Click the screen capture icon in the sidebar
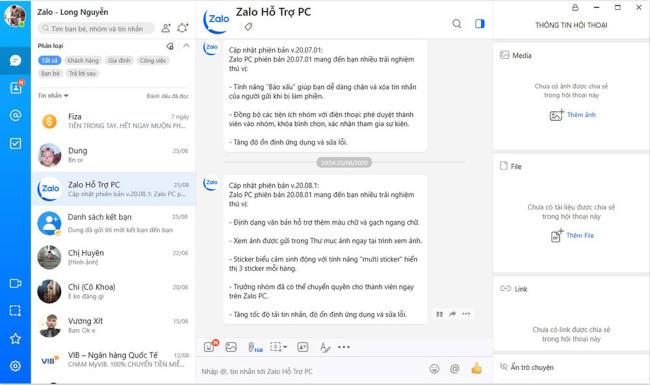650x385 pixels. tap(15, 311)
